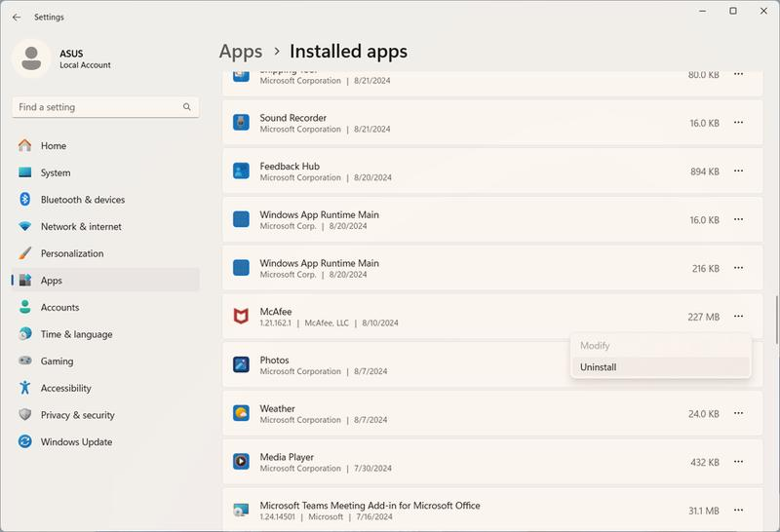The height and width of the screenshot is (532, 780).
Task: Click the first Windows App Runtime Main icon (16.0 KB)
Action: click(241, 219)
